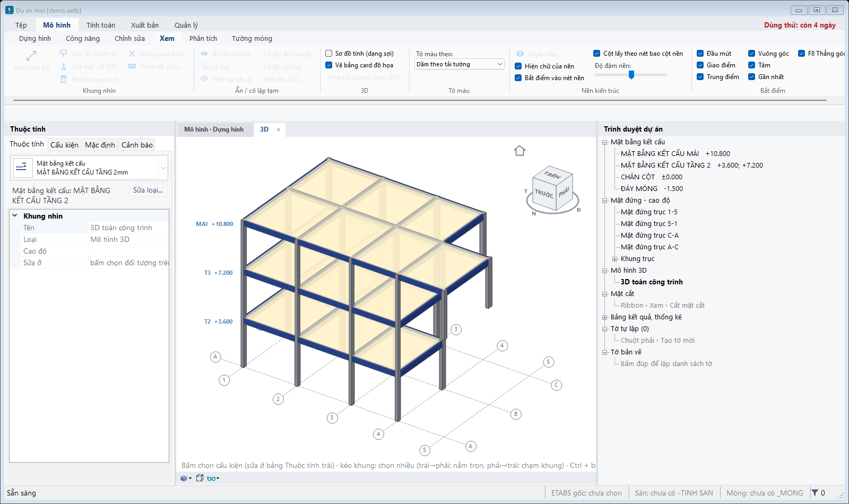Open the Dầm theo tải tường dropdown
Viewport: 849px width, 504px height.
click(459, 64)
